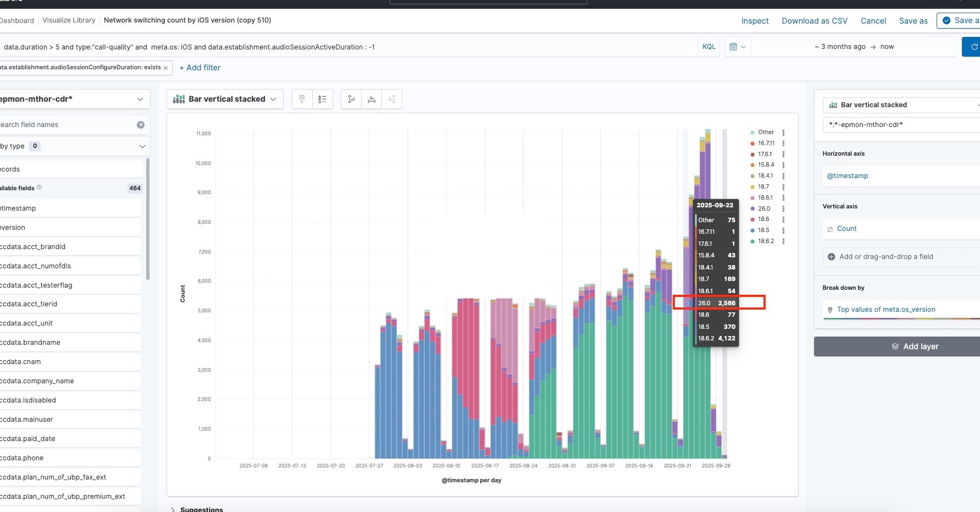Remove the audioSessionConfigureDuration filter
The image size is (980, 512).
[165, 68]
